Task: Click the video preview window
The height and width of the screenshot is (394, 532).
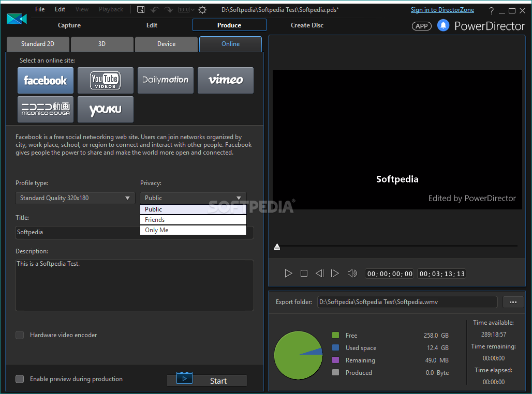Action: click(397, 140)
